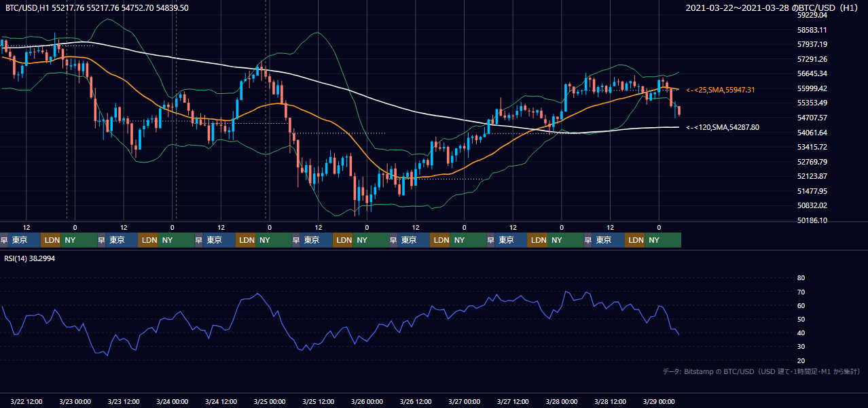
Task: Select the 3/25 00:00 time label
Action: click(270, 401)
